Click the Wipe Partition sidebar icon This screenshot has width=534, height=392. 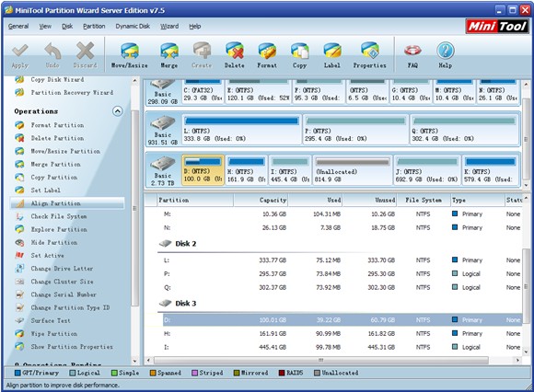click(19, 333)
